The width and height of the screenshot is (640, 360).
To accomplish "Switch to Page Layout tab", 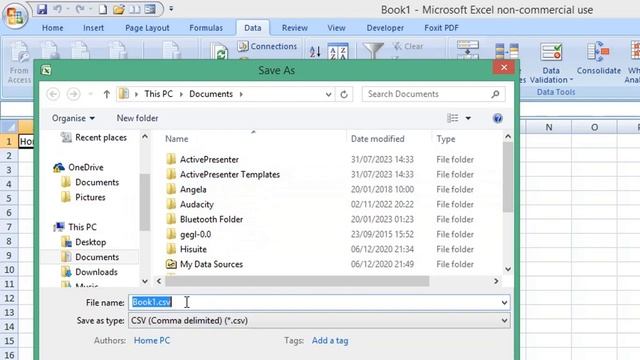I will [x=147, y=28].
